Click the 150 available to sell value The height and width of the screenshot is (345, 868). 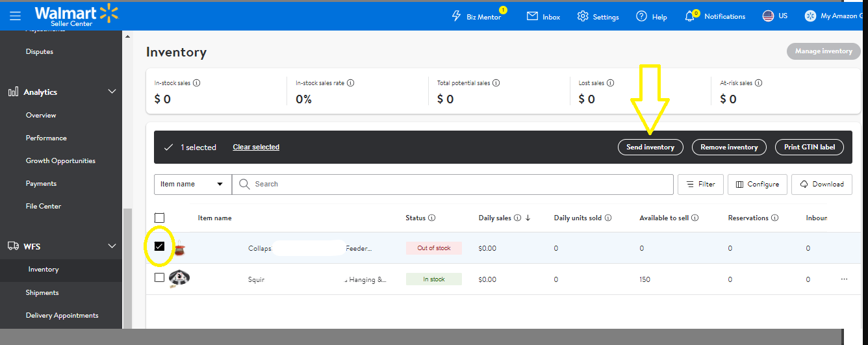pyautogui.click(x=646, y=280)
